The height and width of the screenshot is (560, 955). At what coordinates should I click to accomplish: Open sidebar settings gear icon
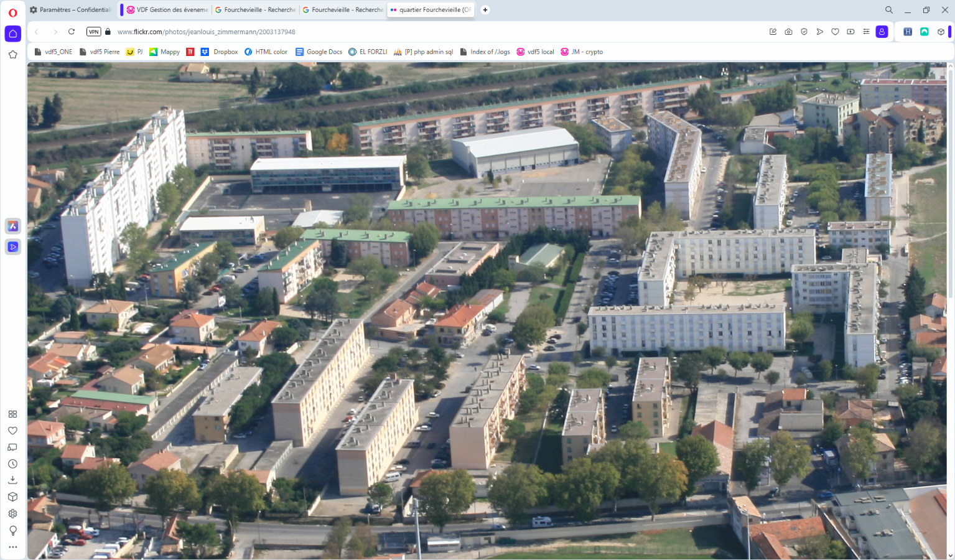(x=12, y=513)
